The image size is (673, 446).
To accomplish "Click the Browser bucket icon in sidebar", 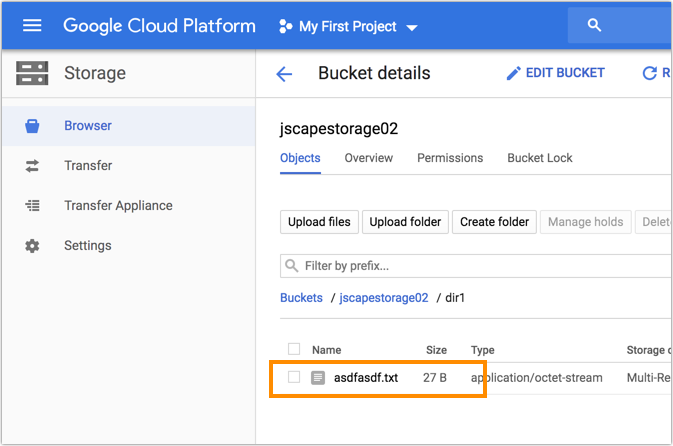I will coord(33,126).
